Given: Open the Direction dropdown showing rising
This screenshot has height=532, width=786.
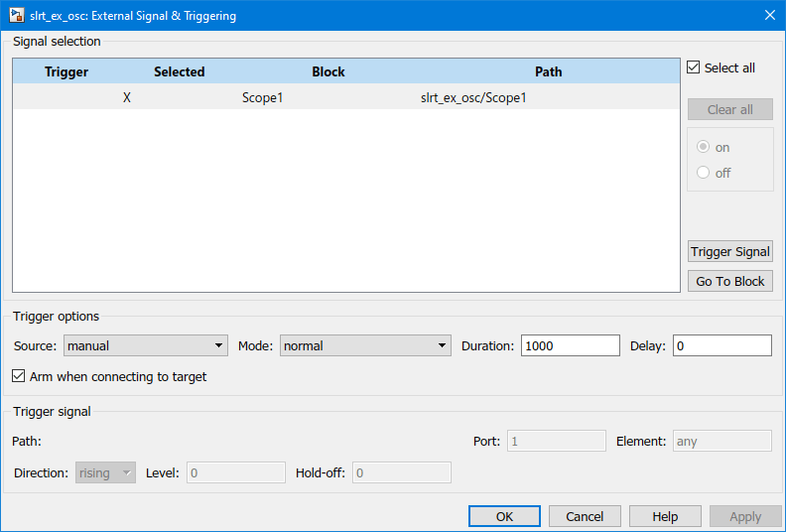Looking at the screenshot, I should point(106,472).
